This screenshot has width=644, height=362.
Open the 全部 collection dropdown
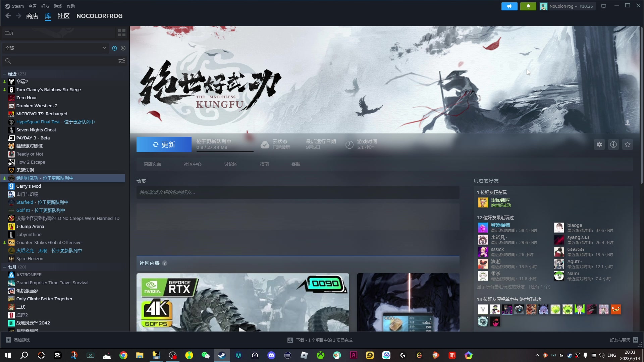point(55,48)
